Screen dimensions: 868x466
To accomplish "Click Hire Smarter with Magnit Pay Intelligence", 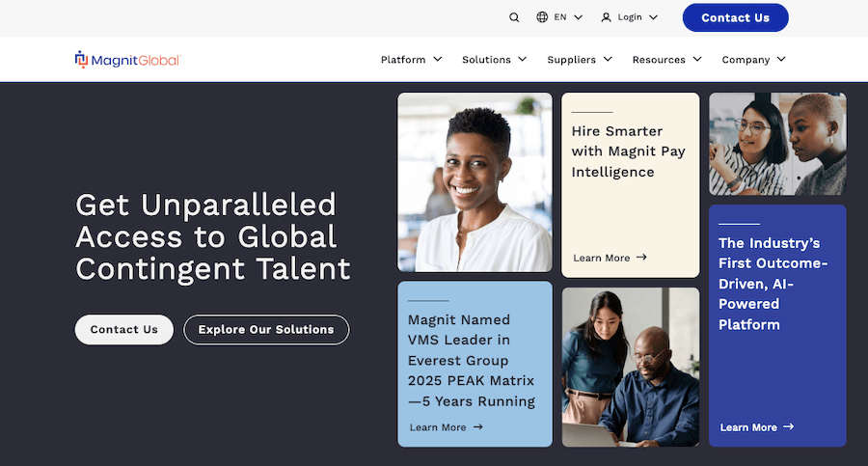I will tap(617, 151).
